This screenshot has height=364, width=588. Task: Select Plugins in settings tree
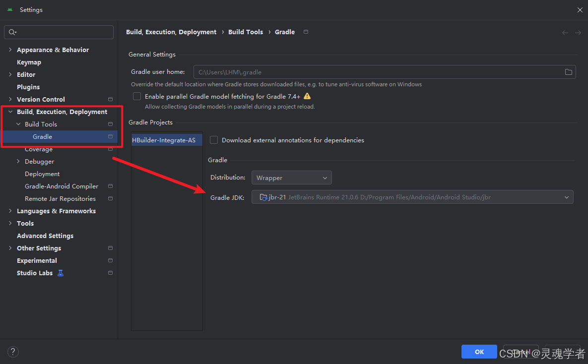[28, 87]
